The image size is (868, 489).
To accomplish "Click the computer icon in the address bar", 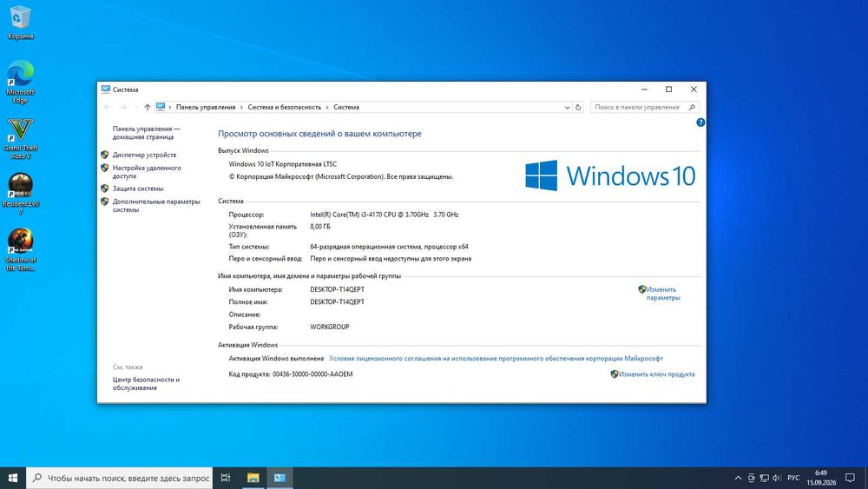I will click(x=161, y=107).
